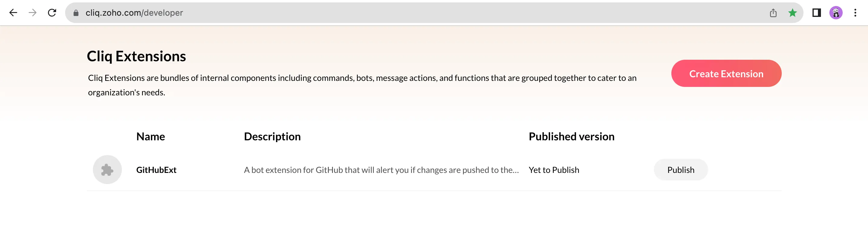868x242 pixels.
Task: Click the Name column header
Action: (150, 136)
